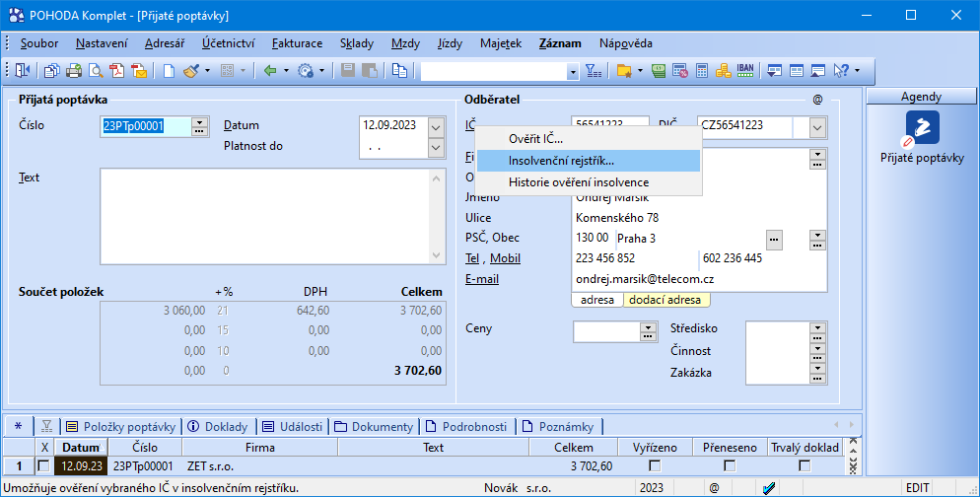This screenshot has height=497, width=980.
Task: Open favorites folder with star icon
Action: tap(624, 71)
